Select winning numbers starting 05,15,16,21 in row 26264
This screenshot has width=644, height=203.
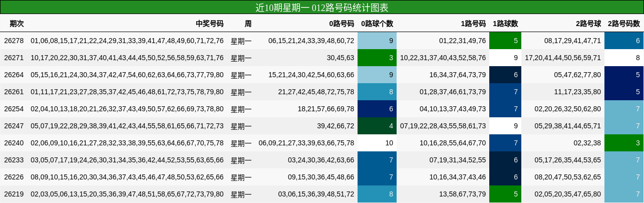pos(127,75)
